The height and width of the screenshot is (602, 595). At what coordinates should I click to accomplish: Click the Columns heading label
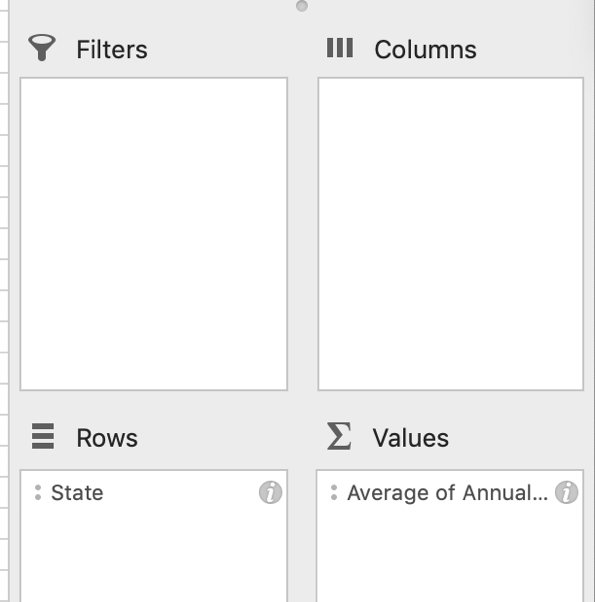(425, 50)
